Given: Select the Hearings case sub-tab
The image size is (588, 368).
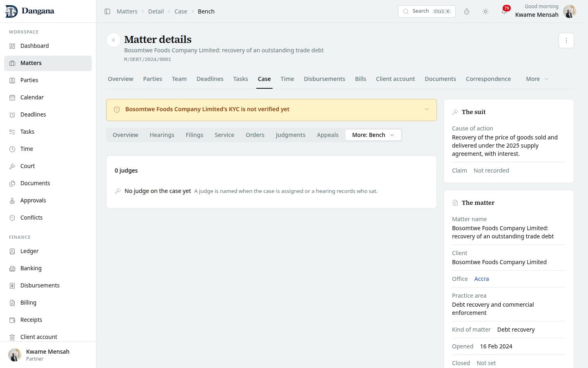Looking at the screenshot, I should (162, 135).
